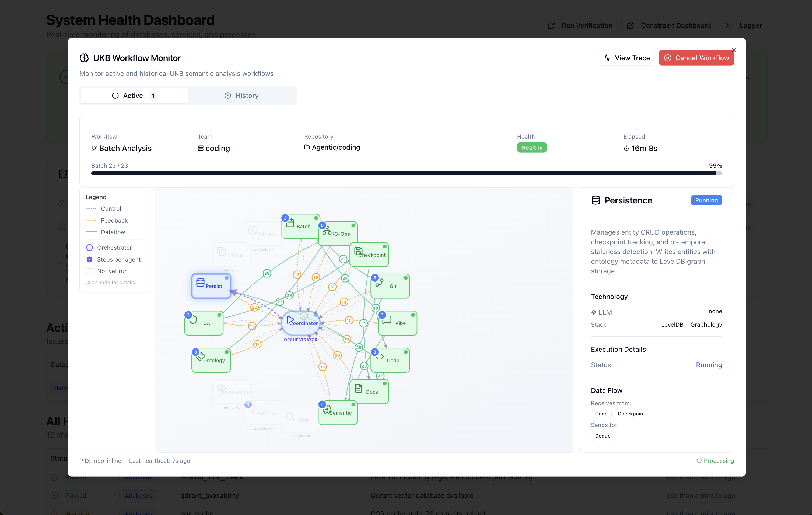Click the Dedup sends-to chip
Image resolution: width=812 pixels, height=515 pixels.
[603, 435]
